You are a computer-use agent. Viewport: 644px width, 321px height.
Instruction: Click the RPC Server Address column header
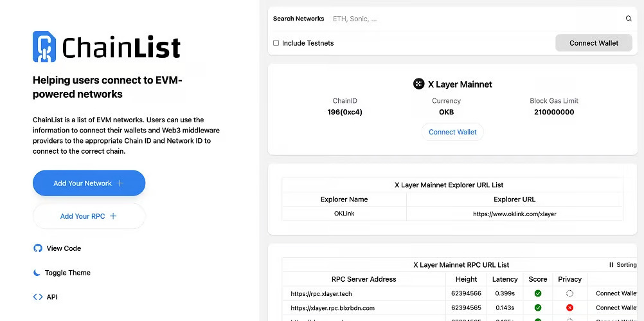[x=364, y=279]
